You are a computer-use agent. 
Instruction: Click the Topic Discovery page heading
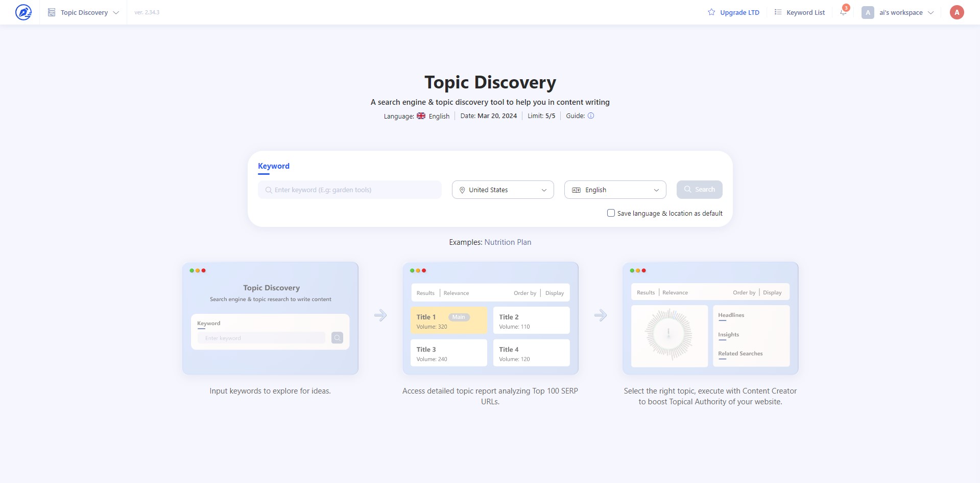click(490, 82)
